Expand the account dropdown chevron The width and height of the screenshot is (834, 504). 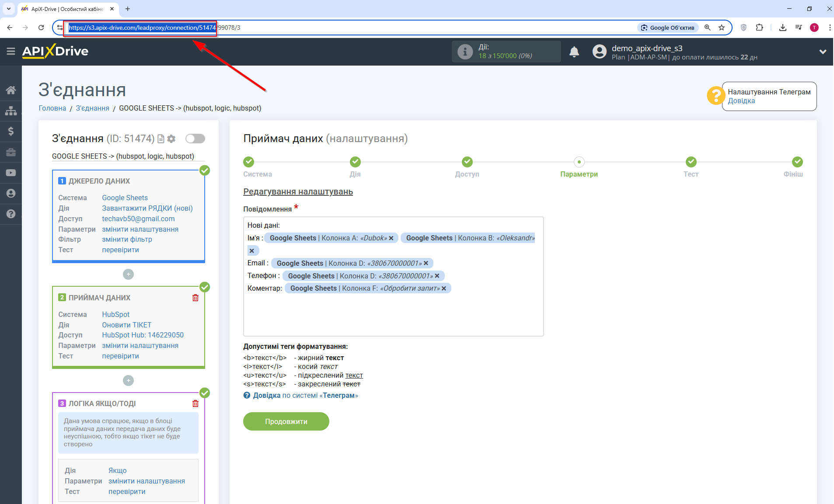click(x=823, y=52)
